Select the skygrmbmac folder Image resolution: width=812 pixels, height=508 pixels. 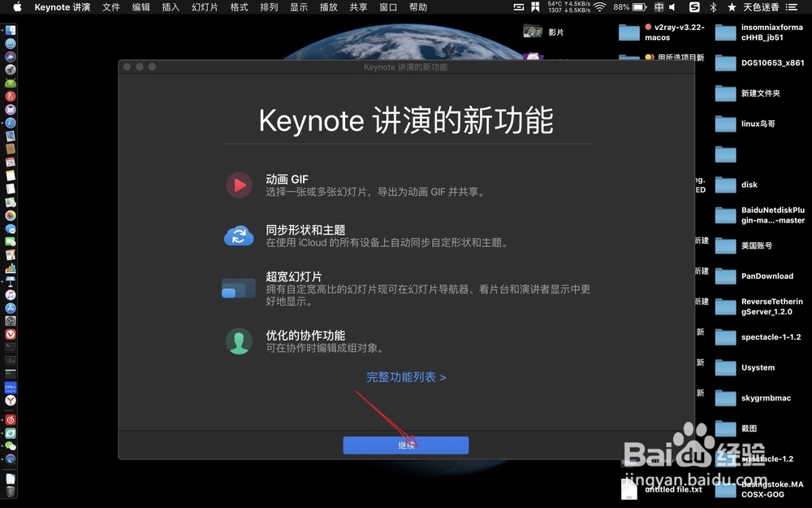pyautogui.click(x=753, y=398)
